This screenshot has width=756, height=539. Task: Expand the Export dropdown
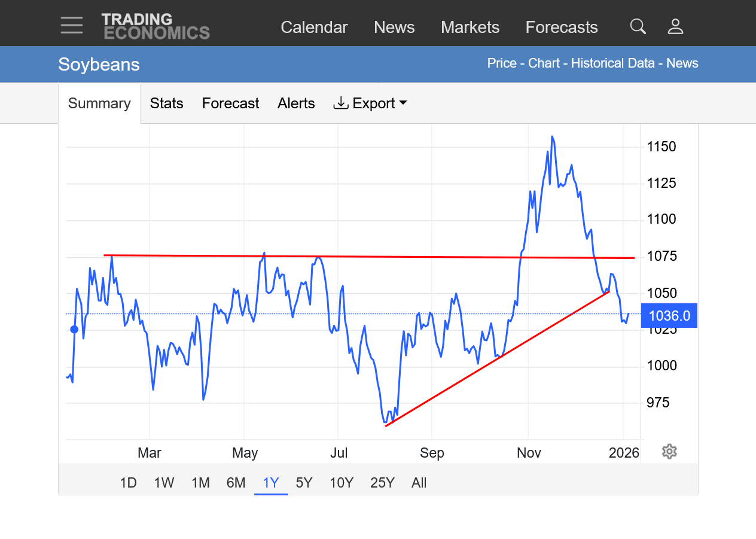pos(370,103)
